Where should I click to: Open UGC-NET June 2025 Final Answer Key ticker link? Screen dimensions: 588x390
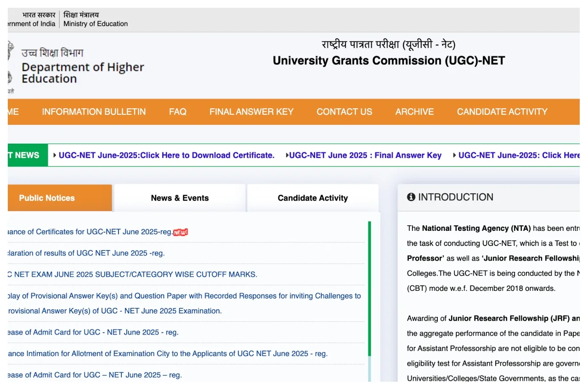click(365, 156)
